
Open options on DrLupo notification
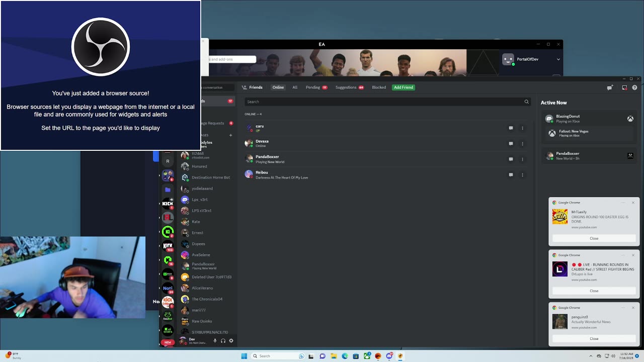(x=623, y=255)
